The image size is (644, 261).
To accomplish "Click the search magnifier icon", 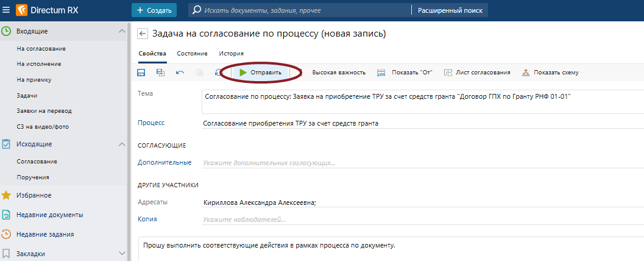I will (x=197, y=10).
